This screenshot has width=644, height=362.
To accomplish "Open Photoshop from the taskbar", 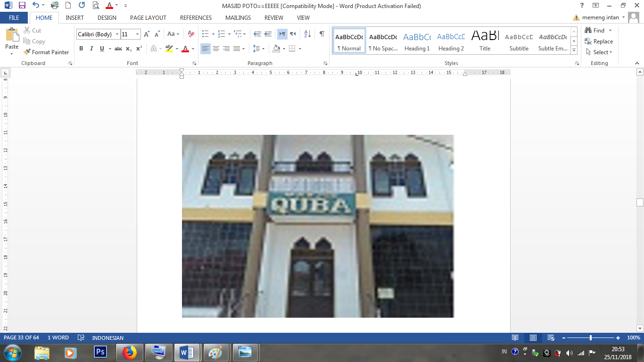I will (100, 352).
